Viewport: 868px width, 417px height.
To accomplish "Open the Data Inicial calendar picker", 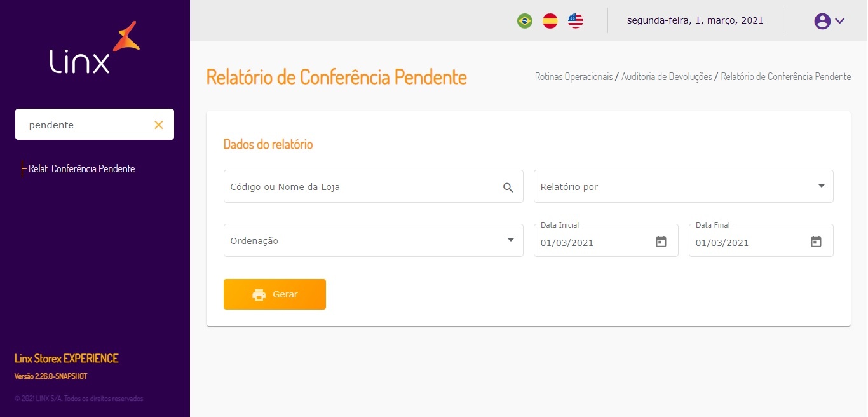I will [661, 242].
